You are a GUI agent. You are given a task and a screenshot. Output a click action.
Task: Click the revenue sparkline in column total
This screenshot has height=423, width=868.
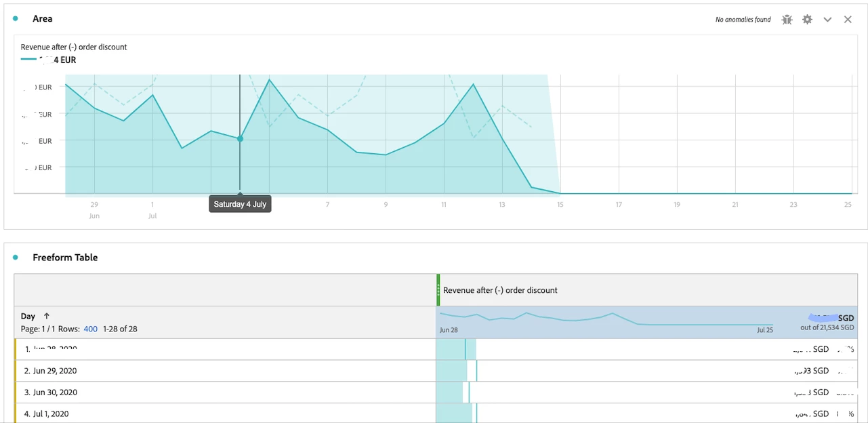point(606,319)
